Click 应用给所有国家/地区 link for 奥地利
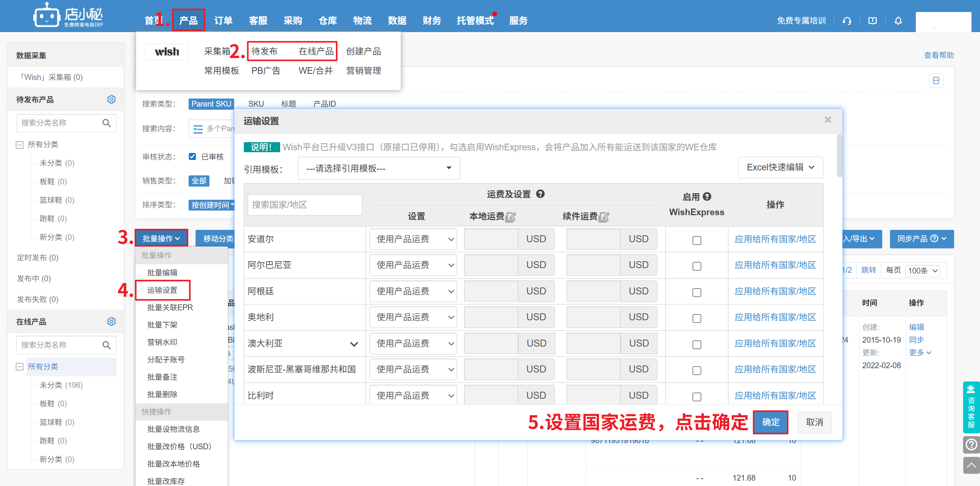Image resolution: width=980 pixels, height=486 pixels. coord(775,317)
